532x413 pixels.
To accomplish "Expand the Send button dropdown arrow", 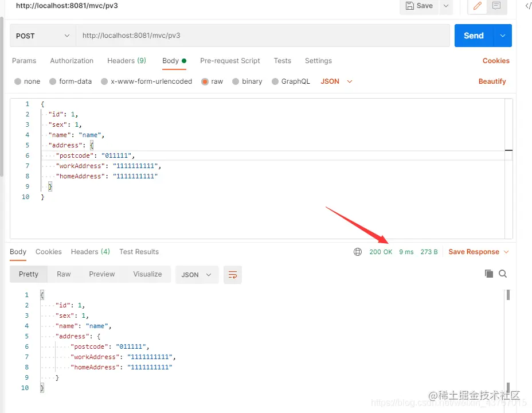I will click(x=503, y=36).
